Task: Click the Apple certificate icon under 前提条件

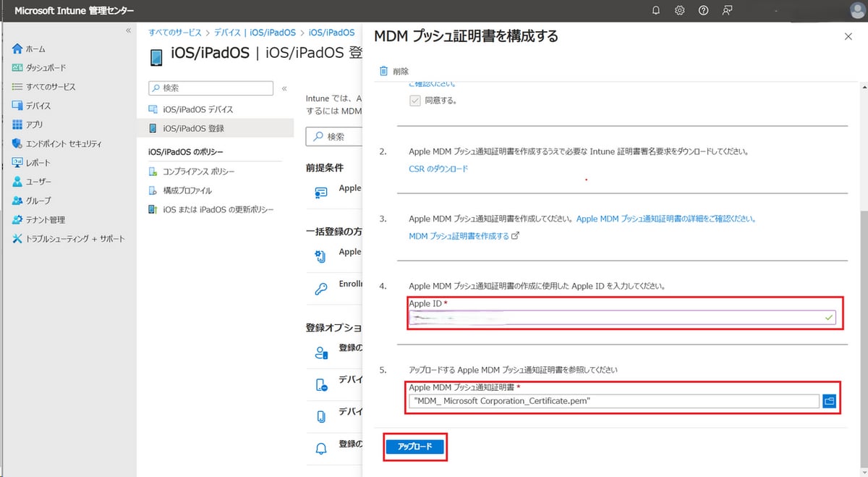Action: tap(321, 193)
